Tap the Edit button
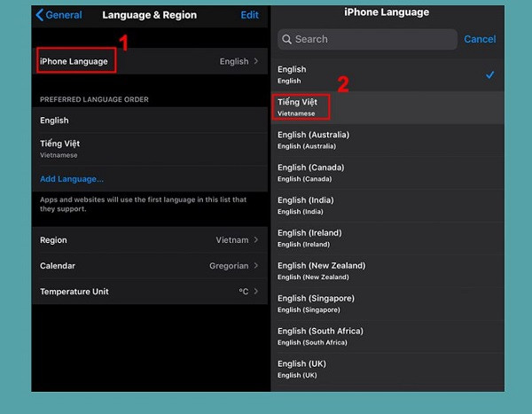This screenshot has height=414, width=532. pyautogui.click(x=250, y=15)
